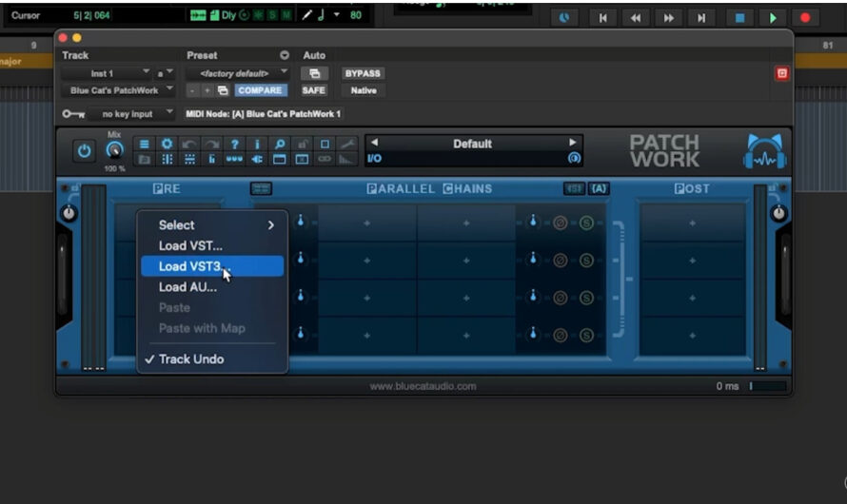The height and width of the screenshot is (504, 847).
Task: Click the redo arrow in PatchWork toolbar
Action: (211, 145)
